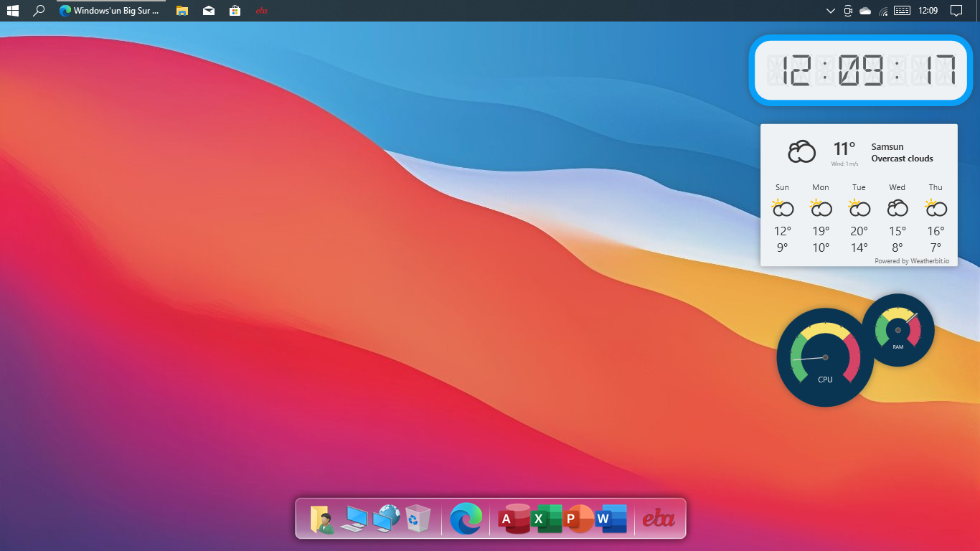This screenshot has height=551, width=980.
Task: Click the CPU usage gauge widget
Action: 825,357
